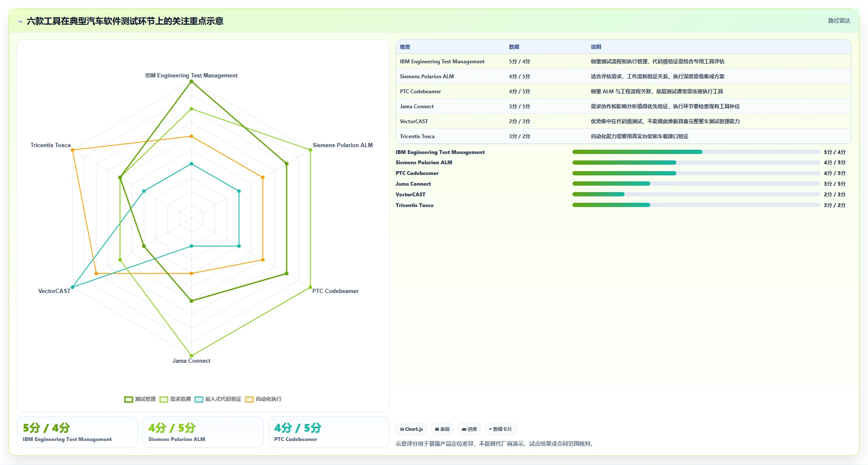Click Jama Connect progress value 3分 / 5分

[x=835, y=184]
